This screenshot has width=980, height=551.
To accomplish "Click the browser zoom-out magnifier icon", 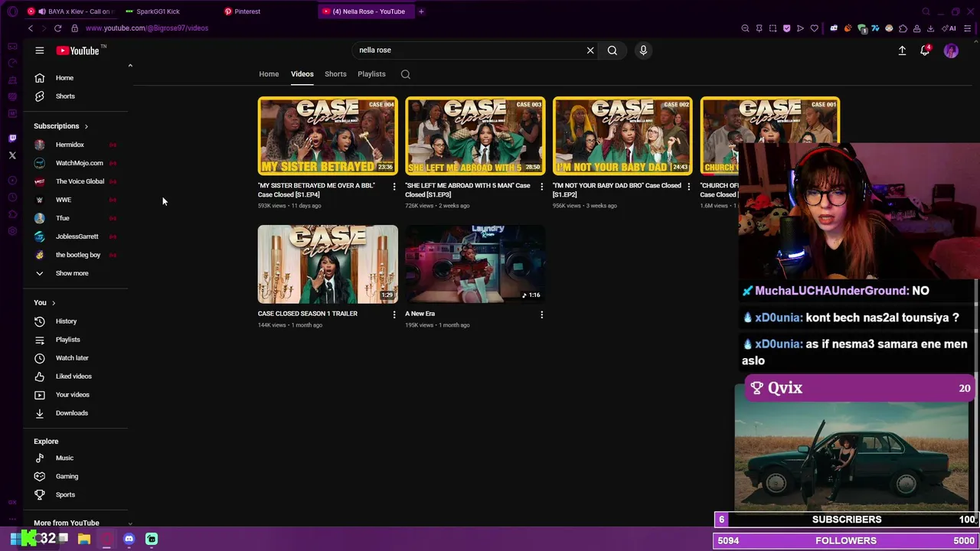I will [745, 28].
